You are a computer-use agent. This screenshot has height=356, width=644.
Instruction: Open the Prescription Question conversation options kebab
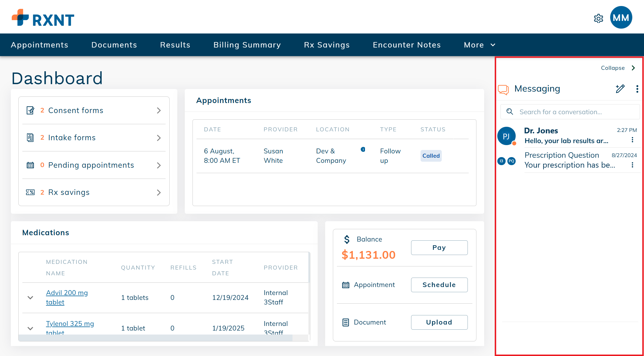coord(632,165)
